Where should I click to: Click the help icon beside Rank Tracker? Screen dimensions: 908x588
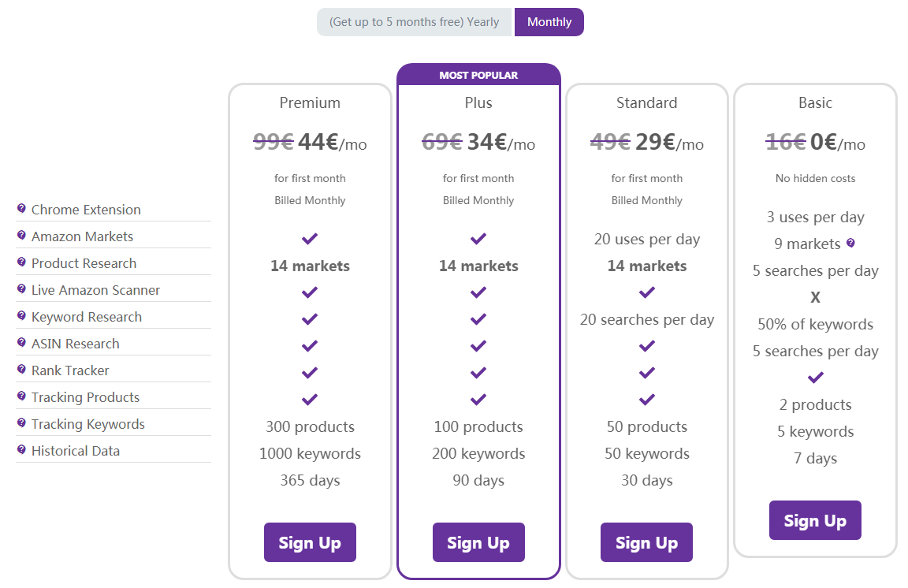21,369
